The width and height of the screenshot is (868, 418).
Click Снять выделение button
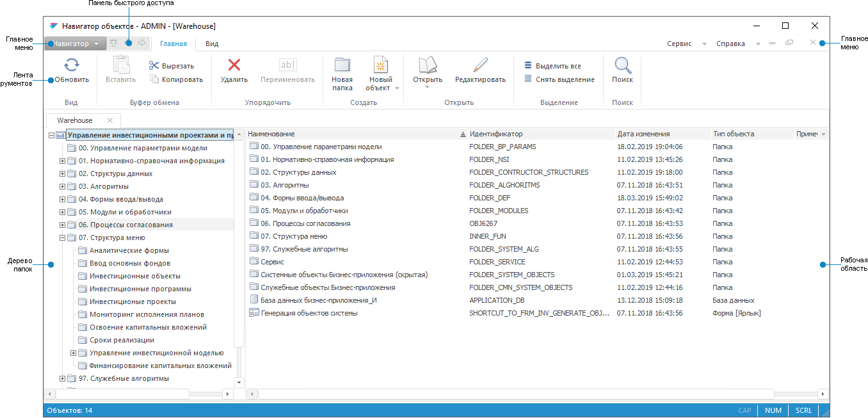[564, 79]
